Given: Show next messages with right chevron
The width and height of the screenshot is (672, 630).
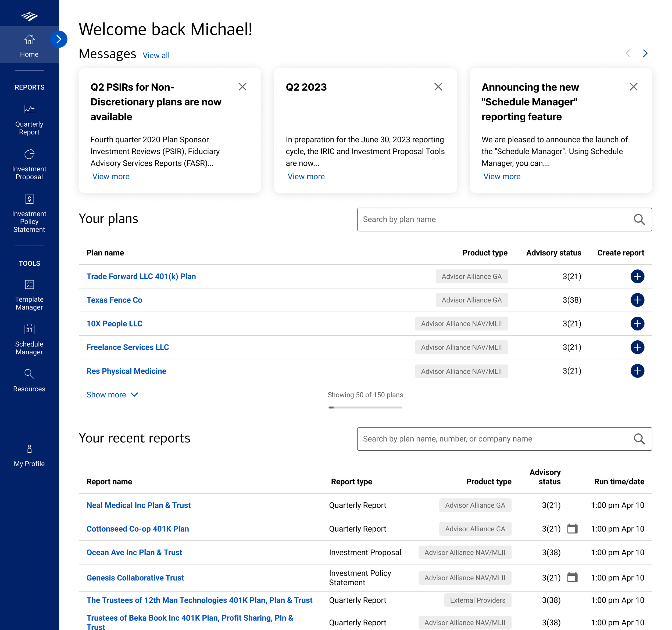Looking at the screenshot, I should click(x=645, y=54).
